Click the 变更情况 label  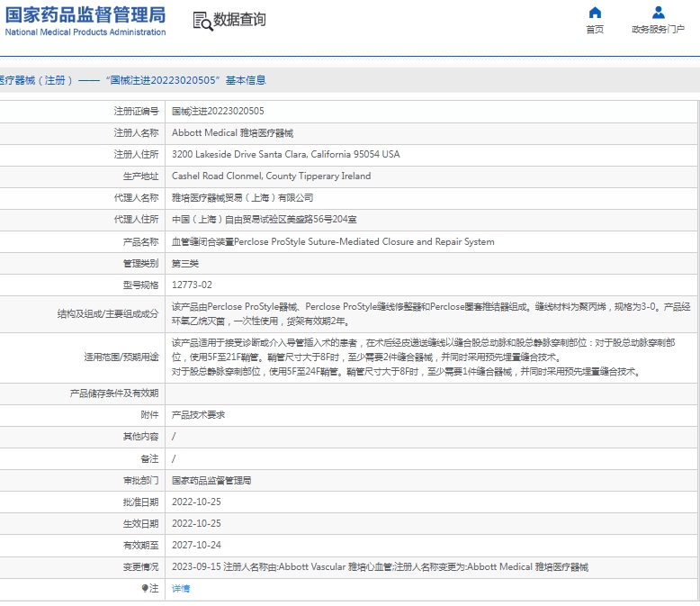click(x=140, y=567)
